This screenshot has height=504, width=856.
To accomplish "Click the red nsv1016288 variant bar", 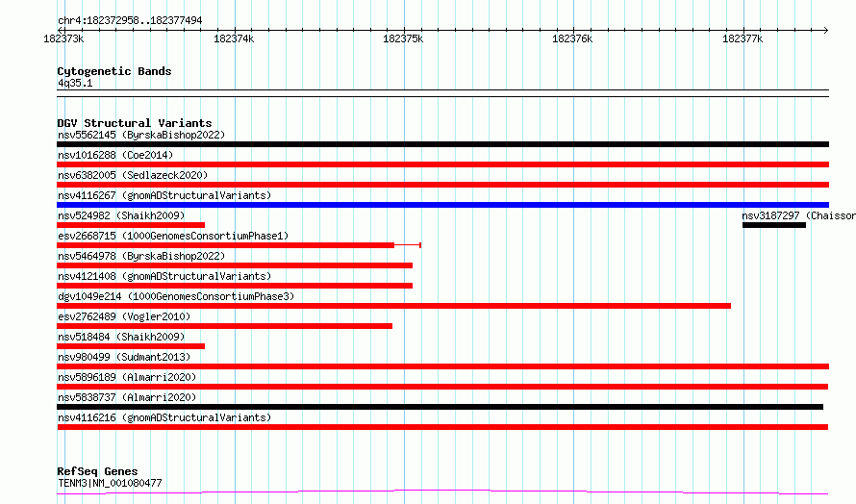I will (442, 164).
